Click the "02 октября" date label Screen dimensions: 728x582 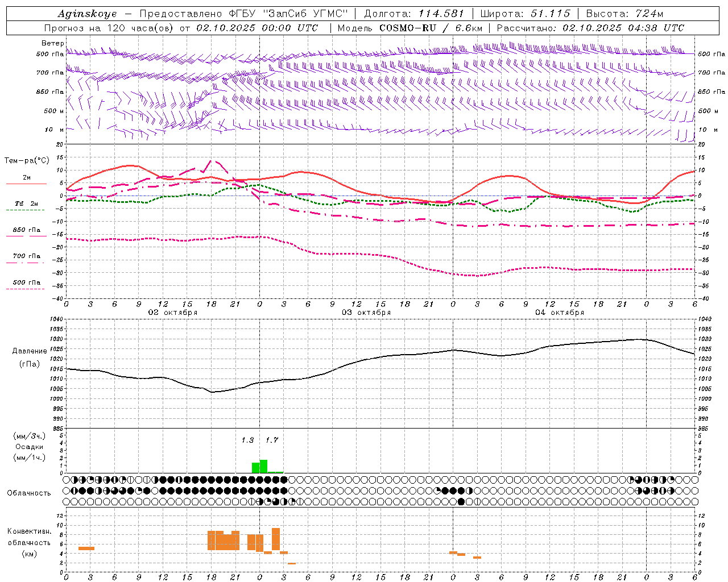coord(173,313)
